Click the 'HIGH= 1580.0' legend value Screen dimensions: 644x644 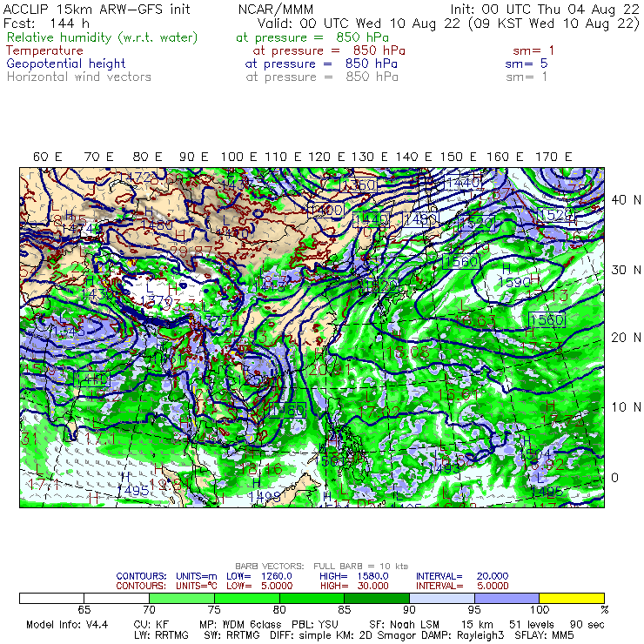click(x=354, y=576)
